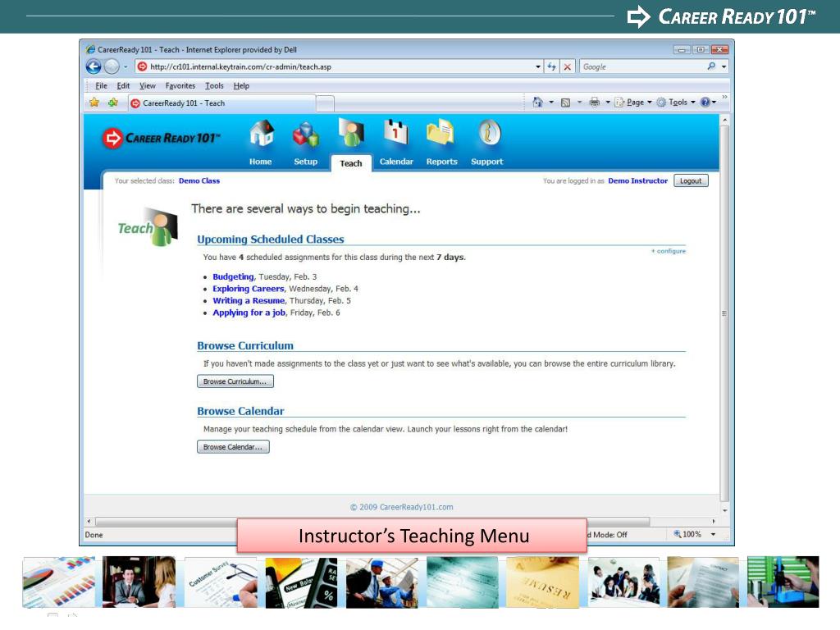840x630 pixels.
Task: Expand the print options dropdown arrow
Action: tap(608, 103)
